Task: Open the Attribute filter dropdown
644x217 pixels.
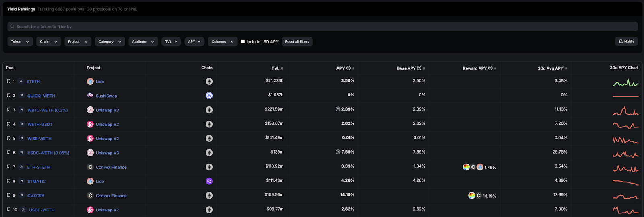Action: [x=143, y=41]
